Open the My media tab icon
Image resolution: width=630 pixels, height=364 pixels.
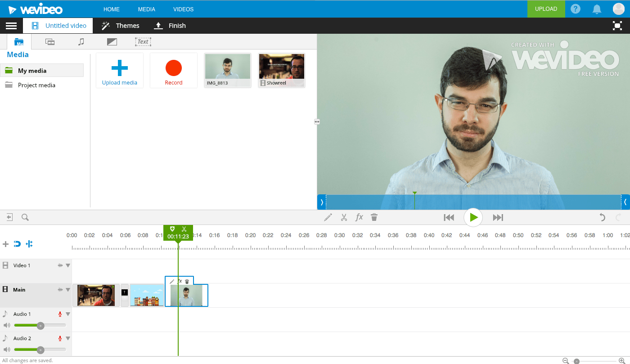pos(19,42)
